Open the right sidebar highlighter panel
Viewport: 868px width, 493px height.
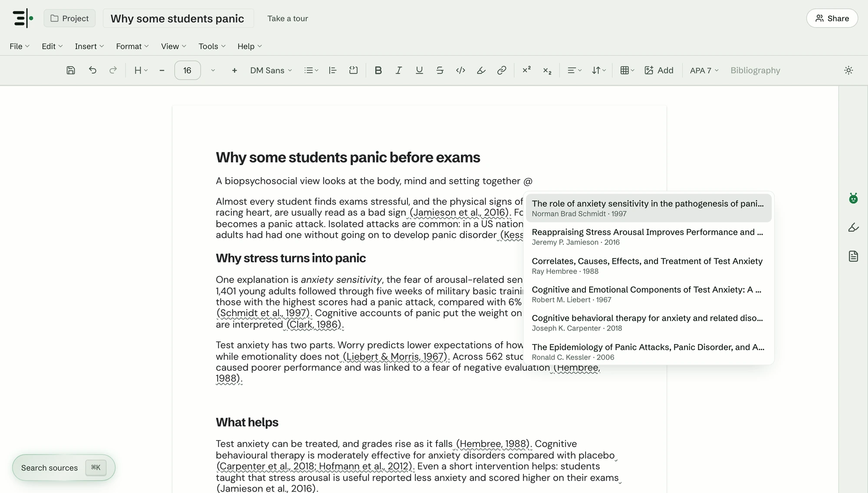(853, 227)
